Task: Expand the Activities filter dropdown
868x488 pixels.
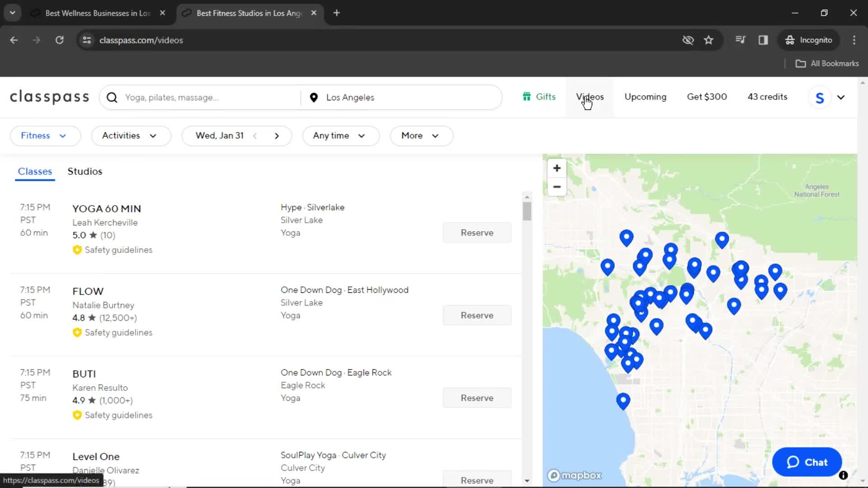Action: tap(131, 136)
